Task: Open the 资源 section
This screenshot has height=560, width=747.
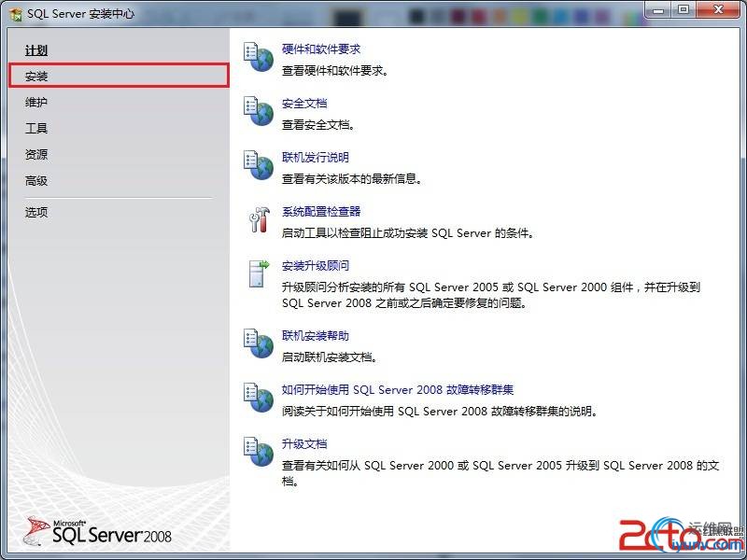Action: coord(36,154)
